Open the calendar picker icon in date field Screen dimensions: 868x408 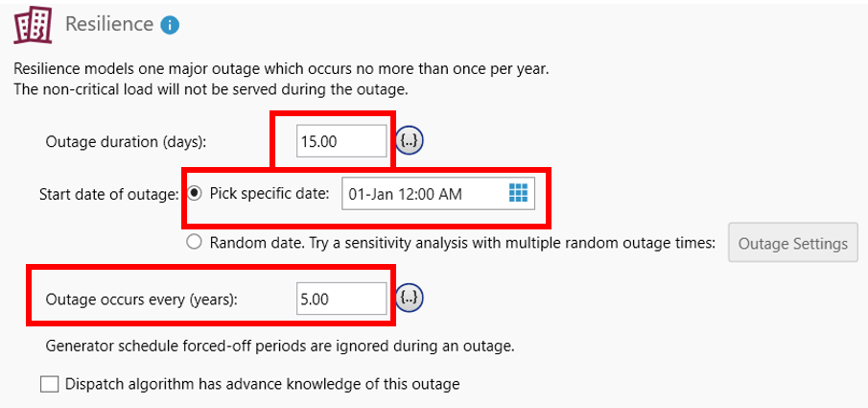coord(518,193)
